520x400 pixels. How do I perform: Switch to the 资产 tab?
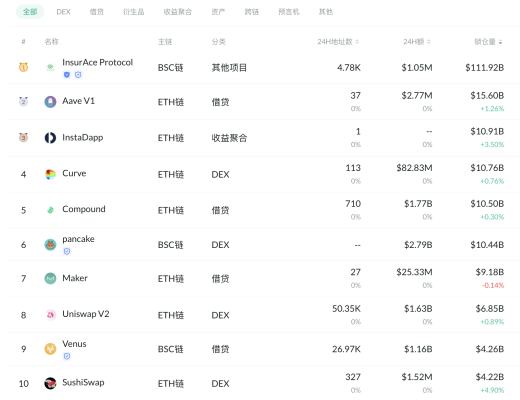[218, 12]
